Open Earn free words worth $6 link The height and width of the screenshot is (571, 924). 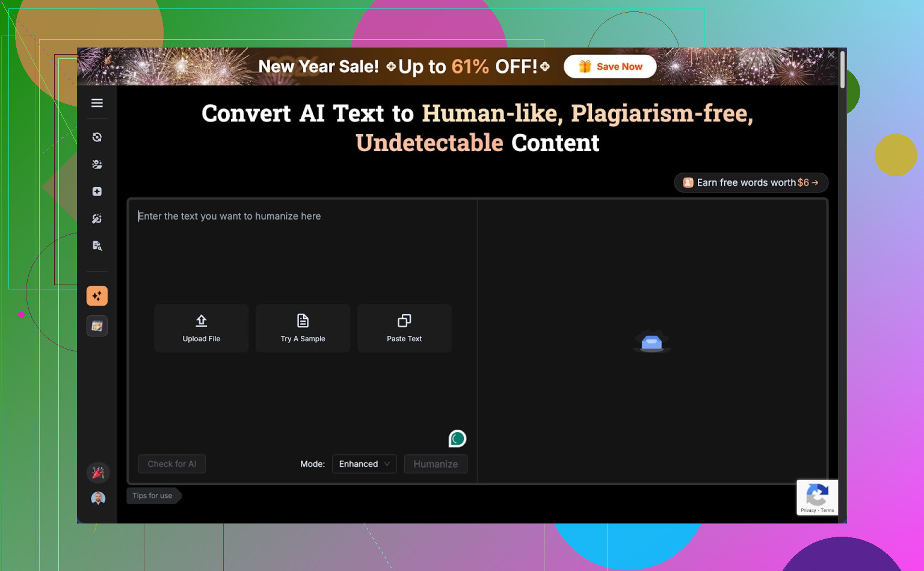(751, 183)
